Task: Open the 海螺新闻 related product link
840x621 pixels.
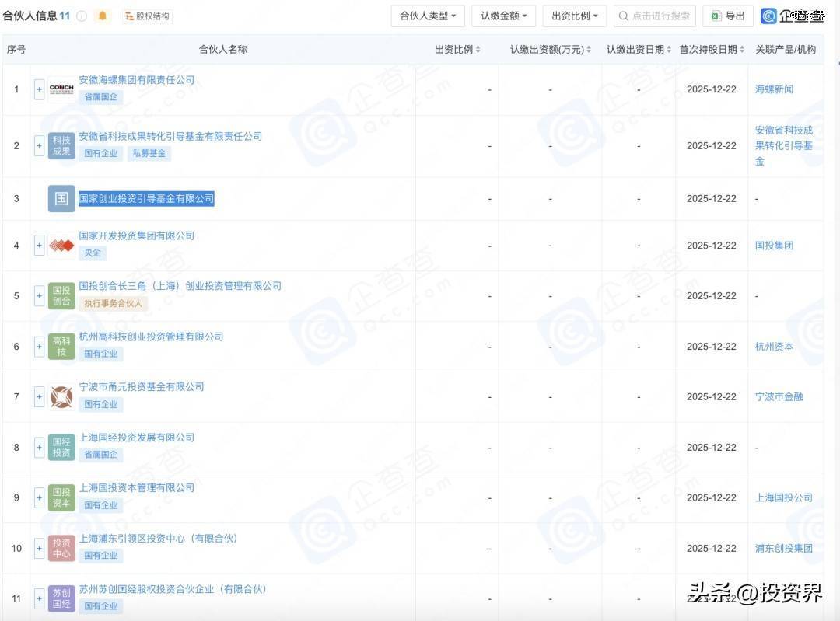Action: click(774, 89)
